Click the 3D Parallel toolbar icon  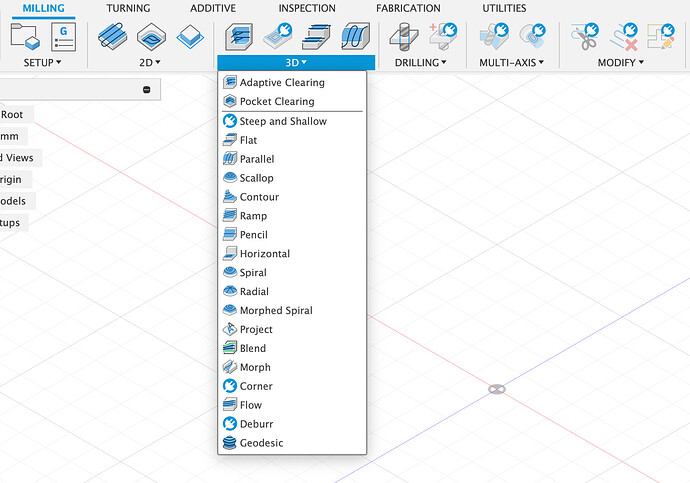(355, 36)
